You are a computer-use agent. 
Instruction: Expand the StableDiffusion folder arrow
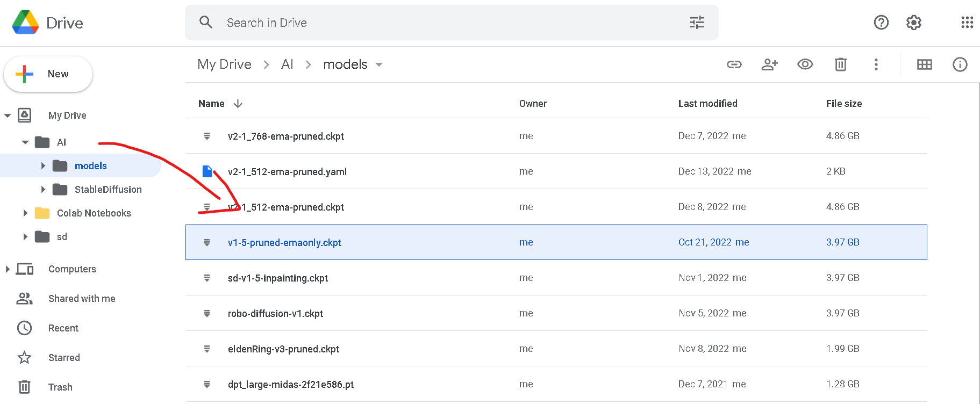coord(43,189)
